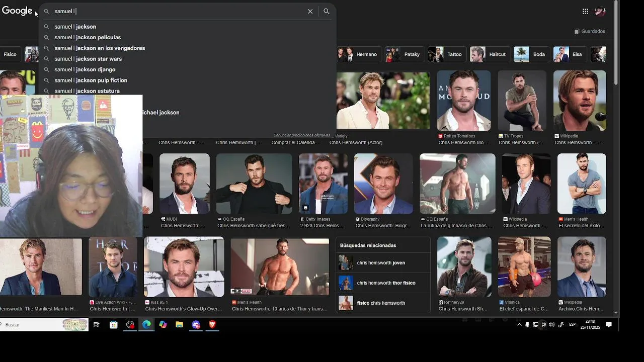Open the Refinery29 image result

coord(464,266)
